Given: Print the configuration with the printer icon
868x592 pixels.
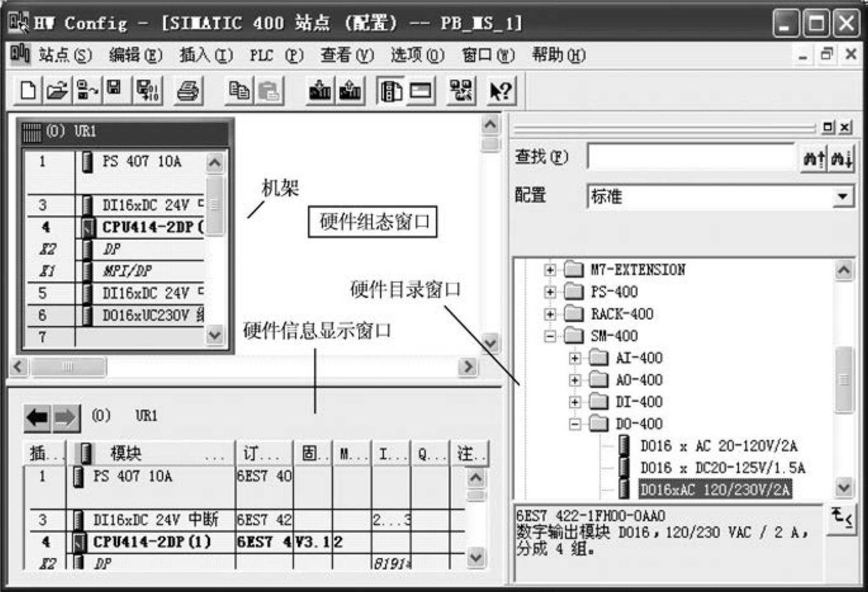Looking at the screenshot, I should (x=188, y=91).
